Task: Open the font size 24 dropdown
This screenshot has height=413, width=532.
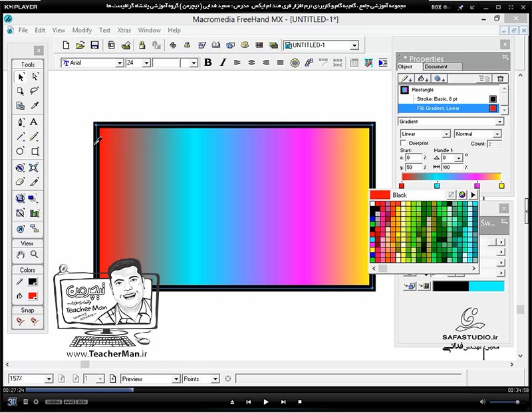Action: click(x=146, y=63)
